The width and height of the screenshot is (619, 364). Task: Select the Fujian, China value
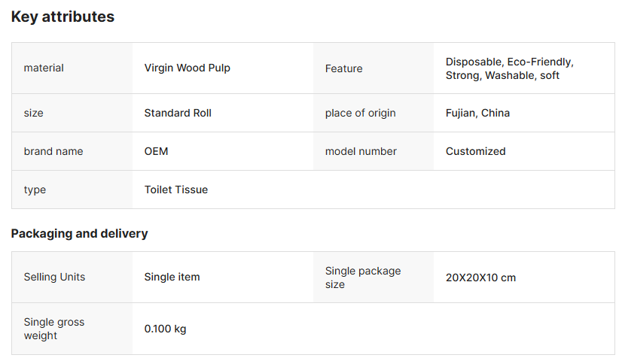[477, 113]
